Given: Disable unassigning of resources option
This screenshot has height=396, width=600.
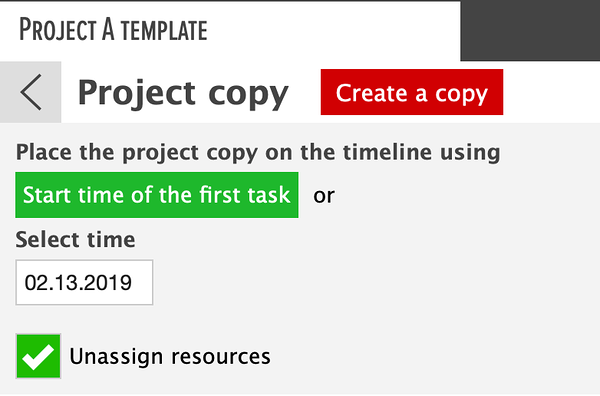Looking at the screenshot, I should pos(38,356).
